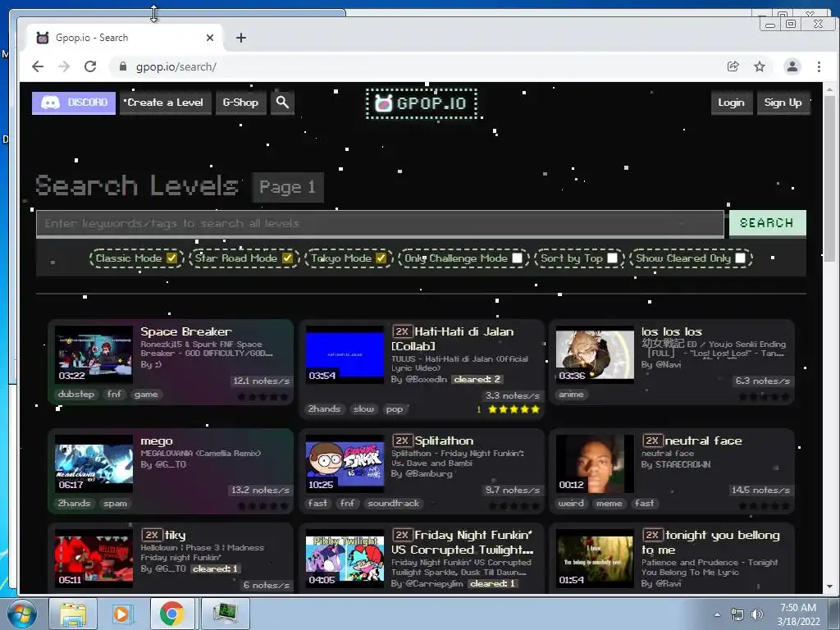Toggle Star Road Mode checkbox
This screenshot has height=630, width=840.
288,258
